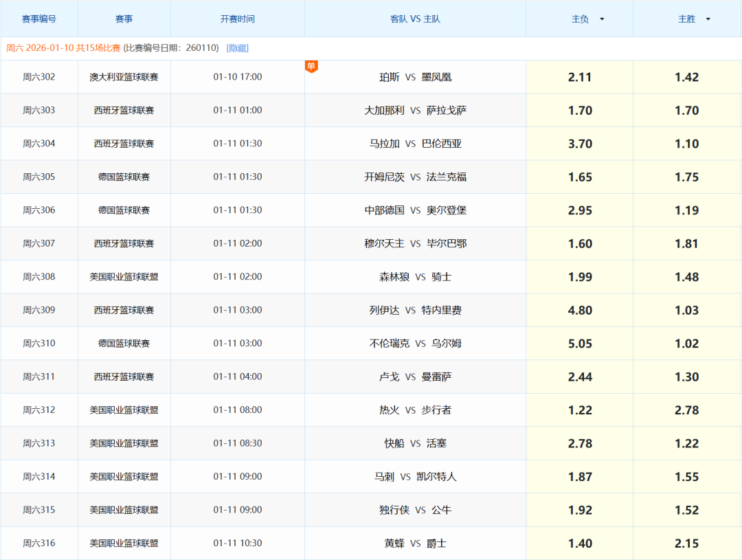Choose 主负 1.60 for 穆尔天主 vs 毕尔巴鄂
The width and height of the screenshot is (742, 560).
(580, 243)
